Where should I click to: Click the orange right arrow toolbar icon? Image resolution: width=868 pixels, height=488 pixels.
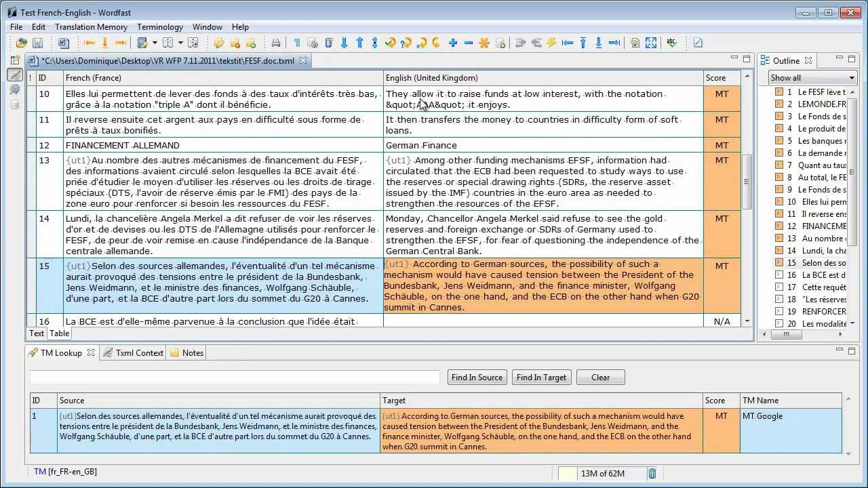(x=121, y=43)
